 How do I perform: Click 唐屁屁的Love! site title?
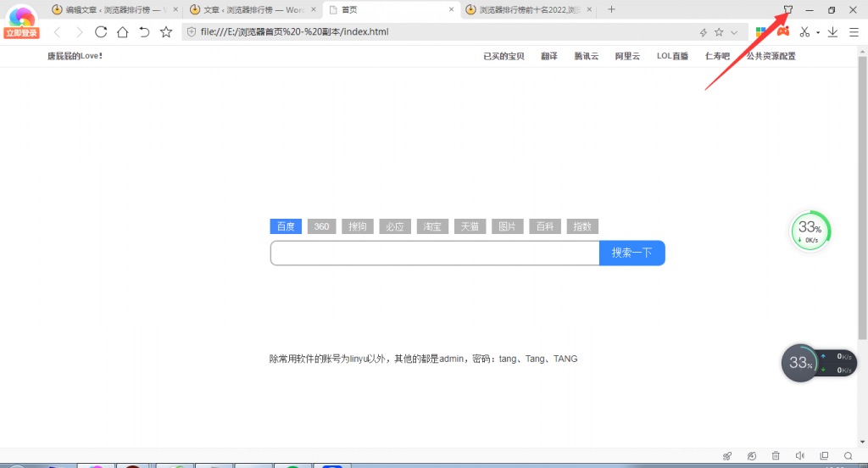click(x=75, y=56)
